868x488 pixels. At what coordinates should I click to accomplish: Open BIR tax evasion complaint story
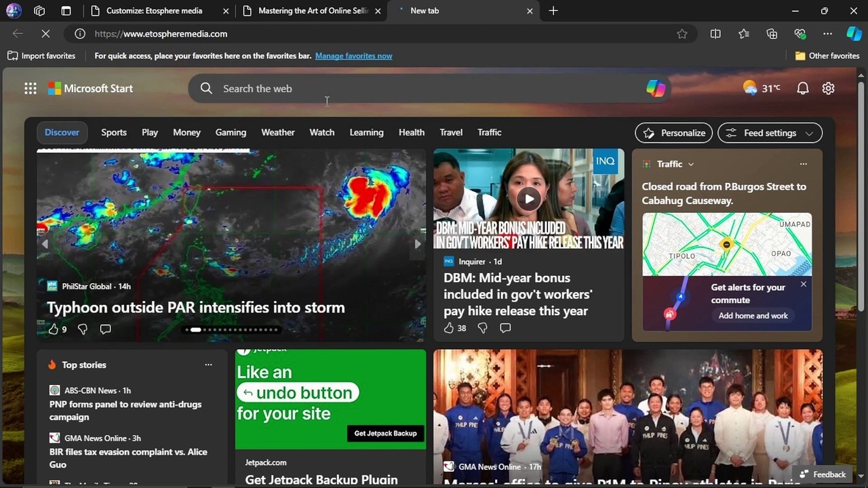[128, 458]
